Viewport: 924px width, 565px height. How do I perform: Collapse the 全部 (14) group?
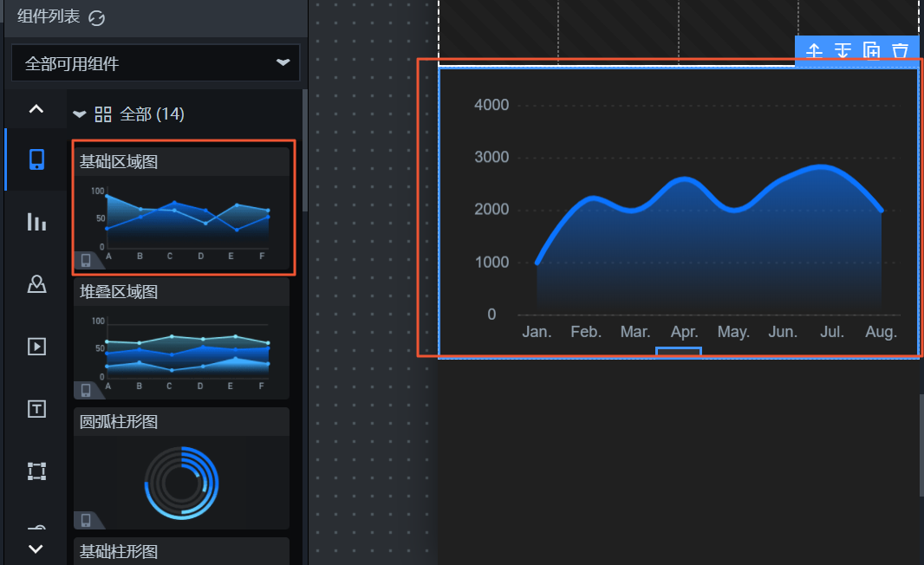80,114
